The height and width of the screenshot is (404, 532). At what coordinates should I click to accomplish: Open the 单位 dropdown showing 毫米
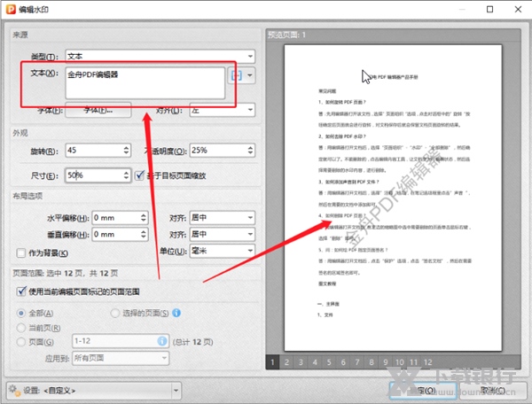click(x=223, y=251)
